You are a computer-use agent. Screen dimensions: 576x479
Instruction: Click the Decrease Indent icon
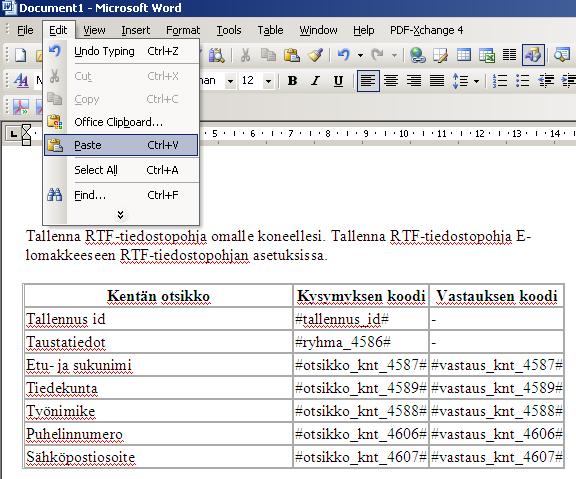tap(546, 80)
